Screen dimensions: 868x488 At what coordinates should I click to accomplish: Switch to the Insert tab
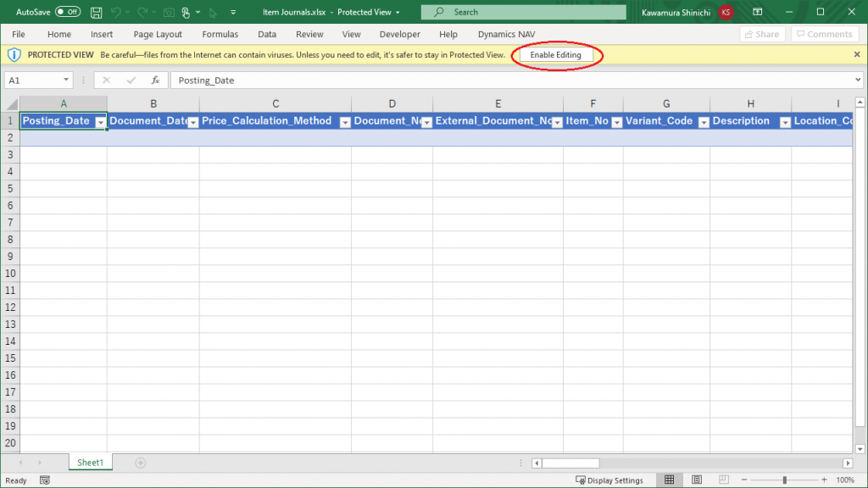(x=102, y=34)
